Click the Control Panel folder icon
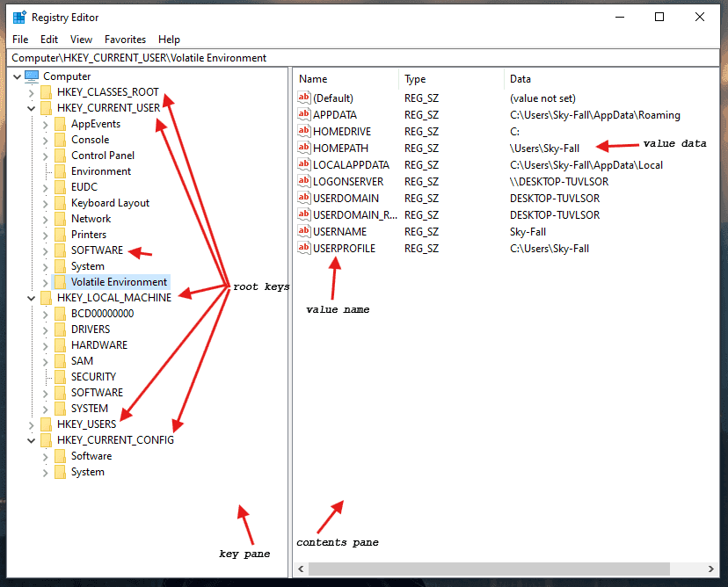Screen dimensions: 728x587 [x=60, y=156]
